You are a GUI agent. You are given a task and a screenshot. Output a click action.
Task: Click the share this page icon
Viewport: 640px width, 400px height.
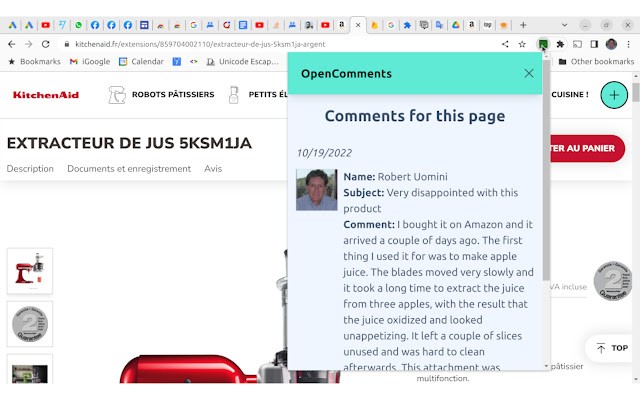point(505,44)
